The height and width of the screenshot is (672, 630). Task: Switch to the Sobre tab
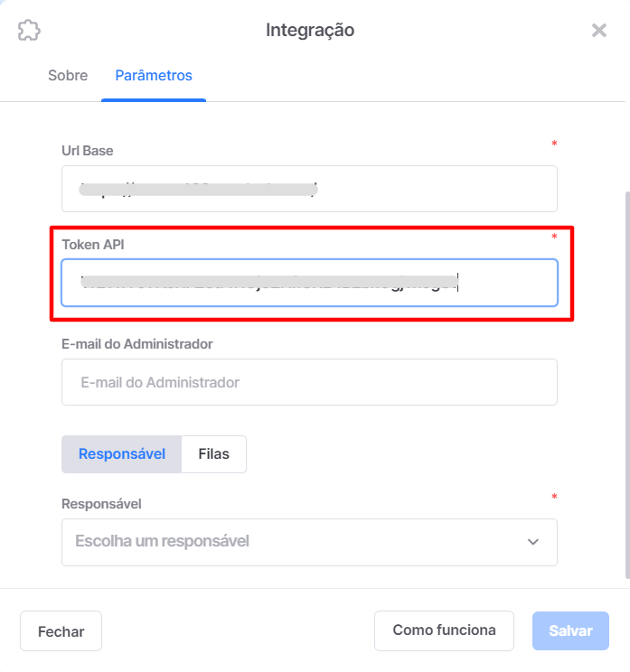[x=68, y=76]
